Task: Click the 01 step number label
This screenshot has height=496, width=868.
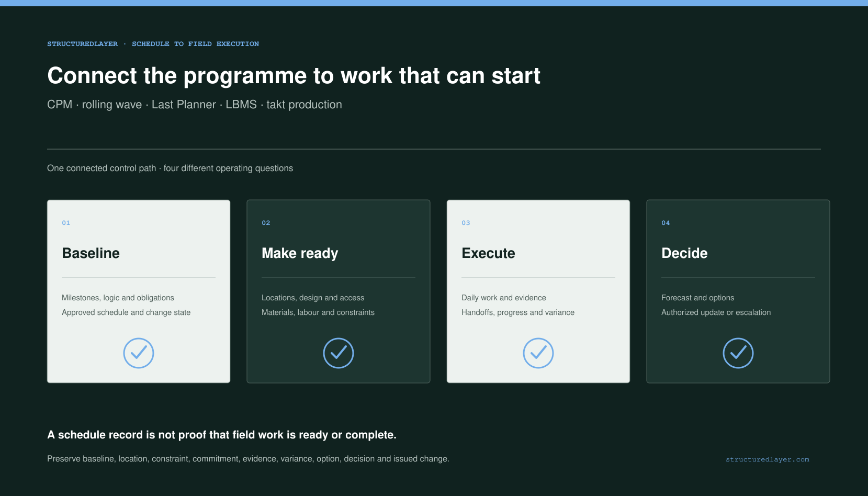Action: 66,223
